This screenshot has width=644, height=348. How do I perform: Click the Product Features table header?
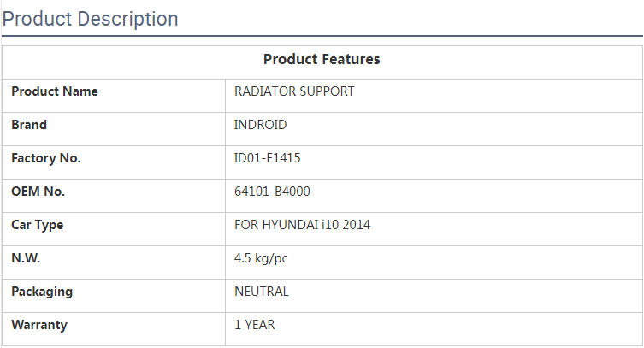point(322,59)
